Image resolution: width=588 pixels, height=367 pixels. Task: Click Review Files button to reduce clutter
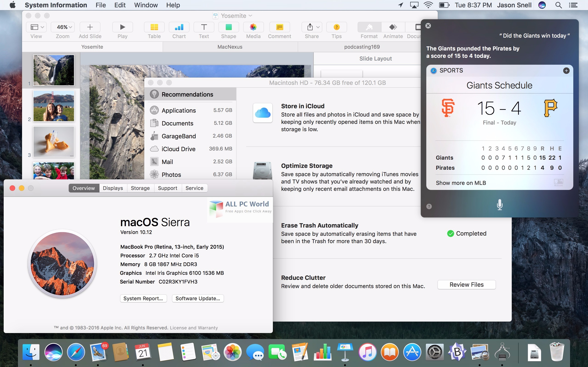tap(466, 284)
